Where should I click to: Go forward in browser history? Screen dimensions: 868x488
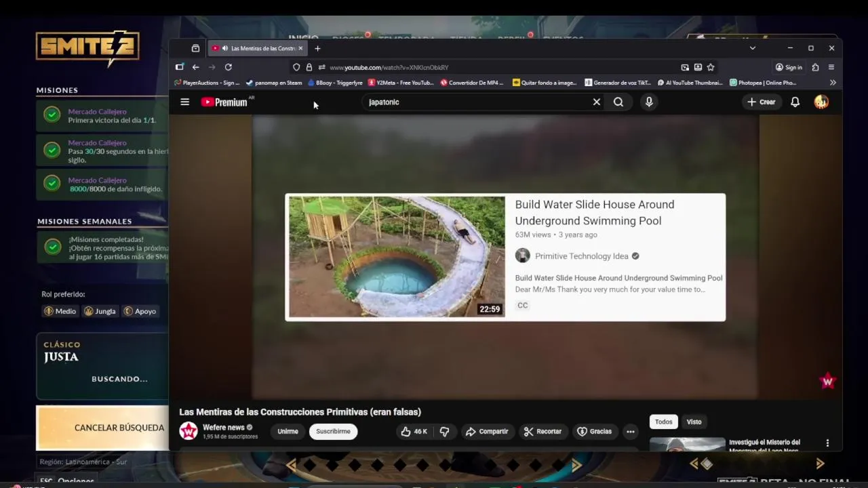[212, 67]
